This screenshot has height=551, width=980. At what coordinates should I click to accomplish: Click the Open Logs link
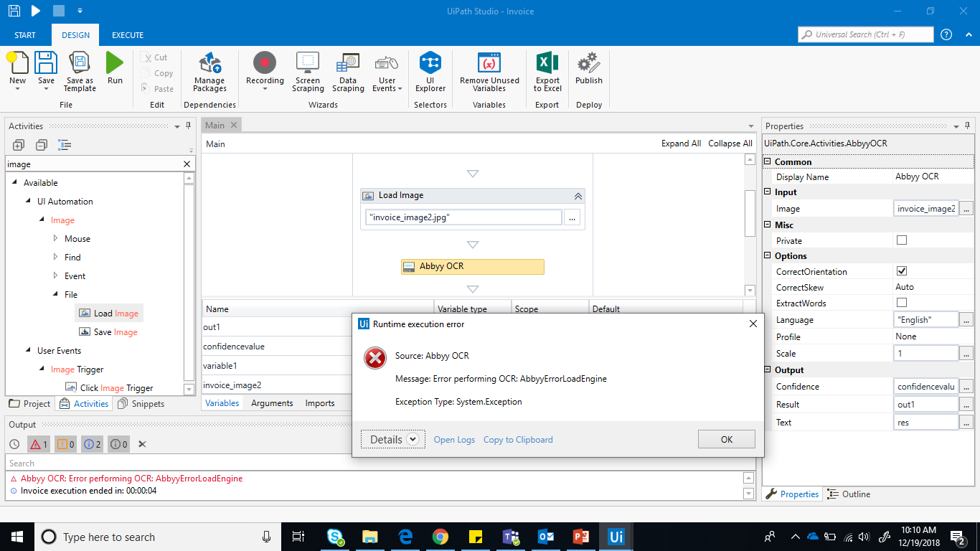(x=454, y=440)
